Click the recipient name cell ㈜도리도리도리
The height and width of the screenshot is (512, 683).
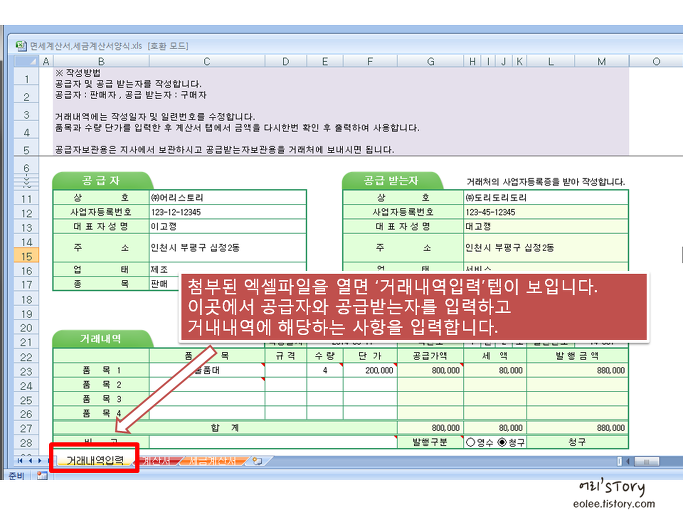[546, 197]
